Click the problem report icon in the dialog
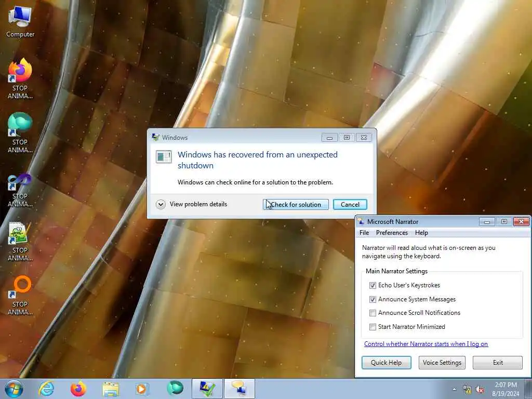Screen dimensions: 532x399 [x=164, y=157]
